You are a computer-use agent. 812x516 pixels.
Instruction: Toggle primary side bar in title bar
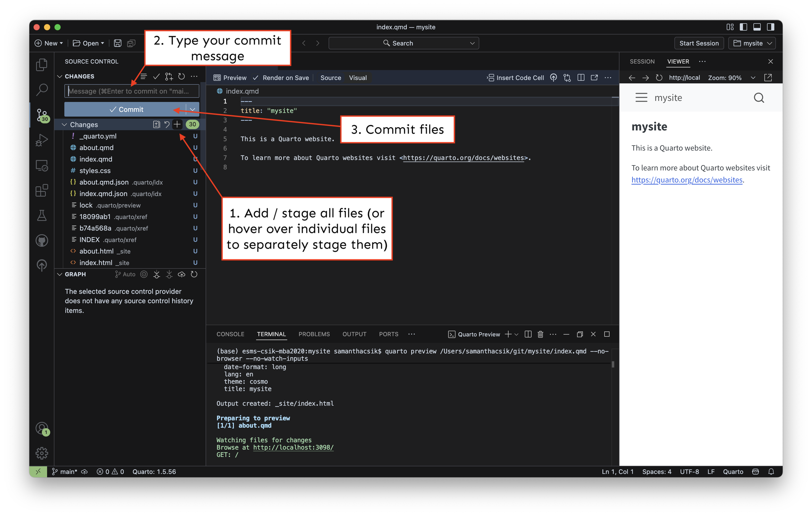coord(743,27)
